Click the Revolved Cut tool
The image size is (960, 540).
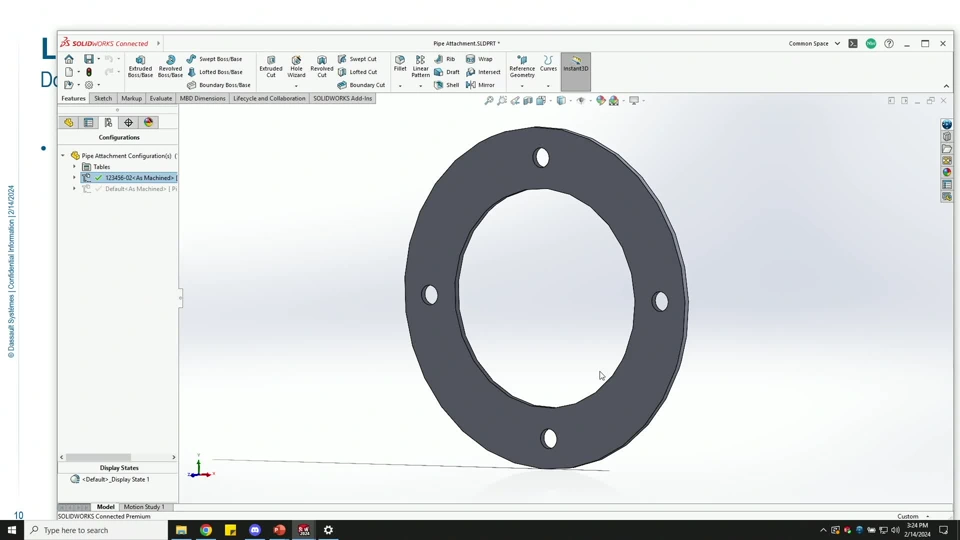(x=321, y=66)
